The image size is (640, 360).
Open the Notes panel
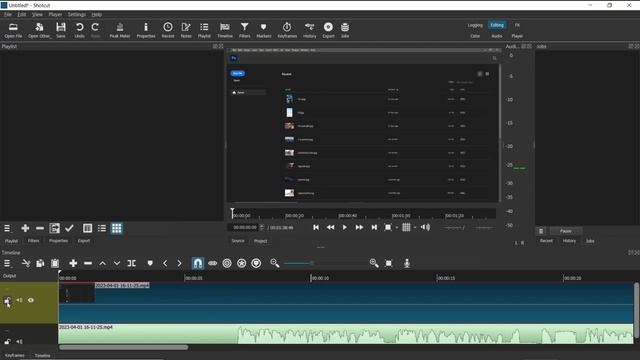[x=186, y=30]
